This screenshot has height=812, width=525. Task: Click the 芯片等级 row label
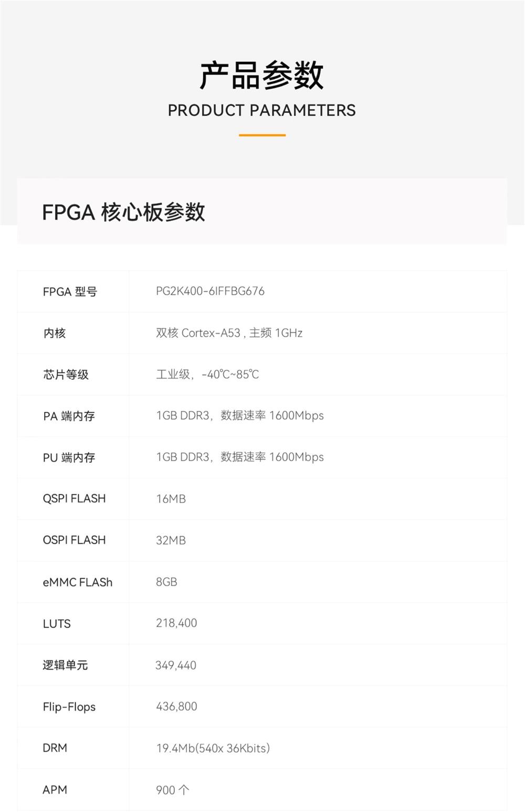(x=66, y=375)
